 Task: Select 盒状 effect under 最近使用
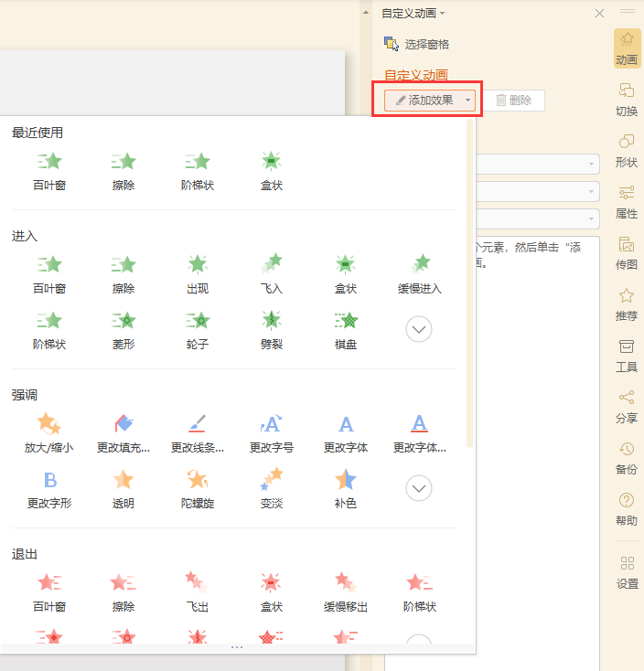[x=272, y=171]
